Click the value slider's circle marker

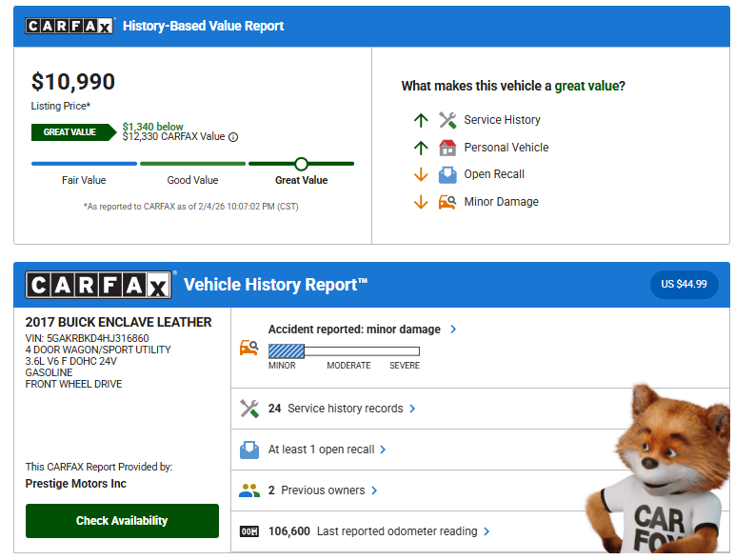[302, 164]
